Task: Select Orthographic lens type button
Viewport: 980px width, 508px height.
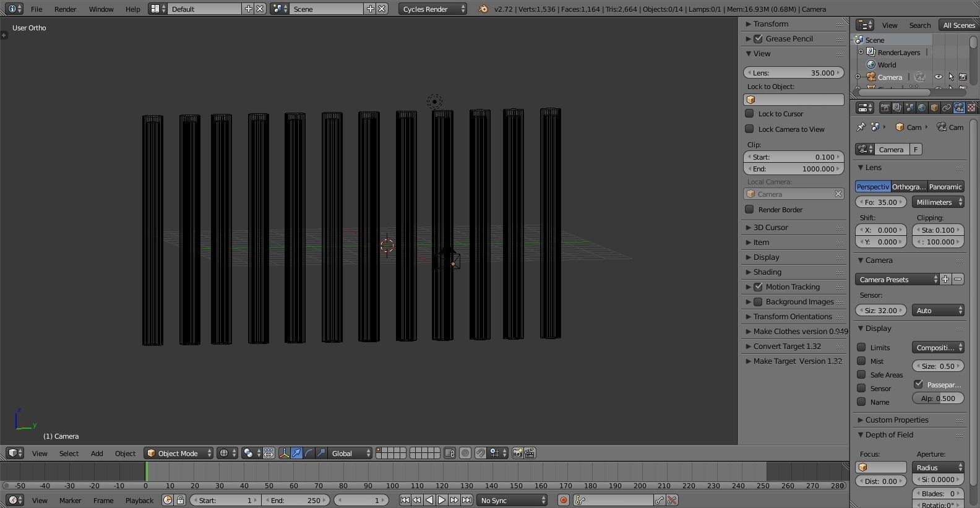Action: coord(909,186)
